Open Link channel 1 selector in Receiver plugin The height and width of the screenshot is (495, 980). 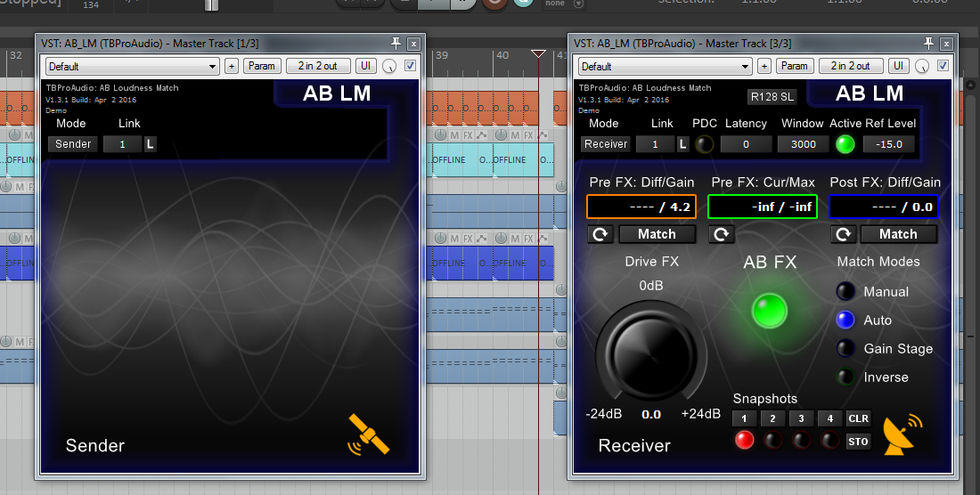click(655, 144)
